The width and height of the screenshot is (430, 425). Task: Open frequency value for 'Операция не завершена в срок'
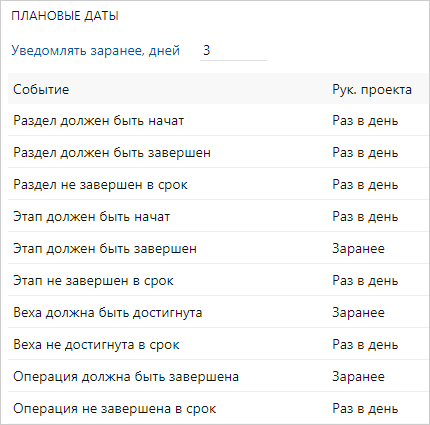click(365, 408)
